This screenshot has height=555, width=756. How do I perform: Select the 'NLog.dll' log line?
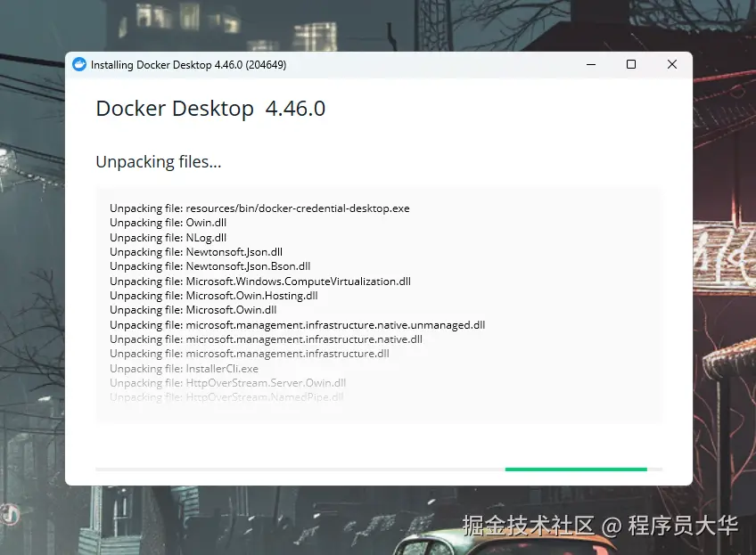pos(168,238)
